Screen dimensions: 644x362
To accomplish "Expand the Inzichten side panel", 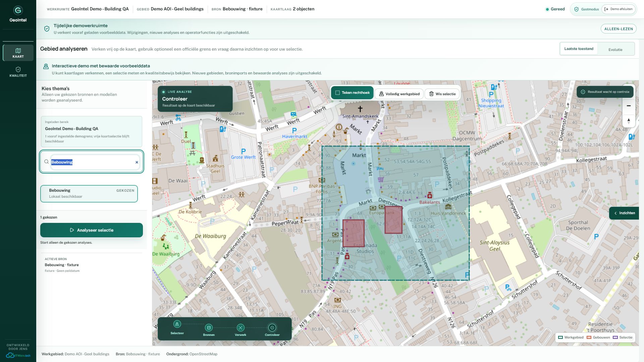I will pyautogui.click(x=624, y=213).
